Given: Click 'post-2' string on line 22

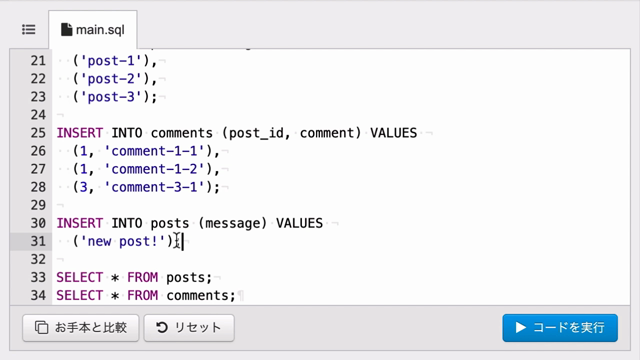Looking at the screenshot, I should [x=115, y=79].
